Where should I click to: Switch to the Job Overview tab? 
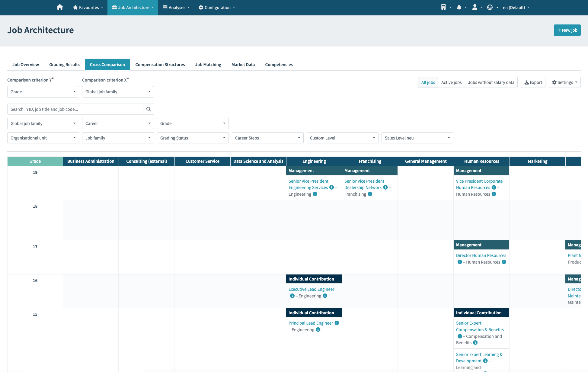[26, 65]
